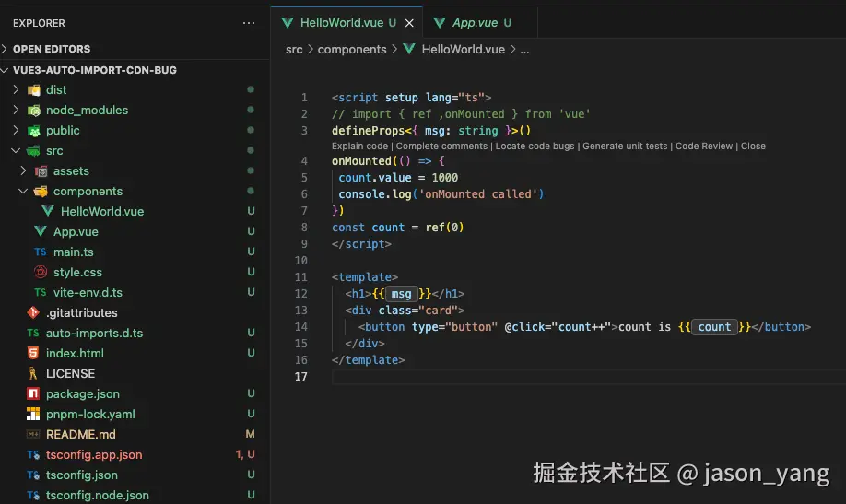This screenshot has height=504, width=846.
Task: Collapse the src folder
Action: [x=16, y=150]
